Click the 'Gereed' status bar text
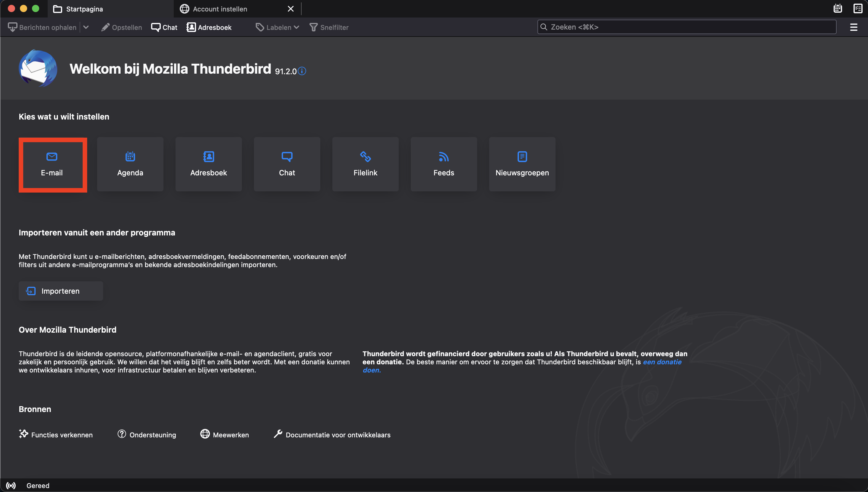The height and width of the screenshot is (492, 868). 38,486
